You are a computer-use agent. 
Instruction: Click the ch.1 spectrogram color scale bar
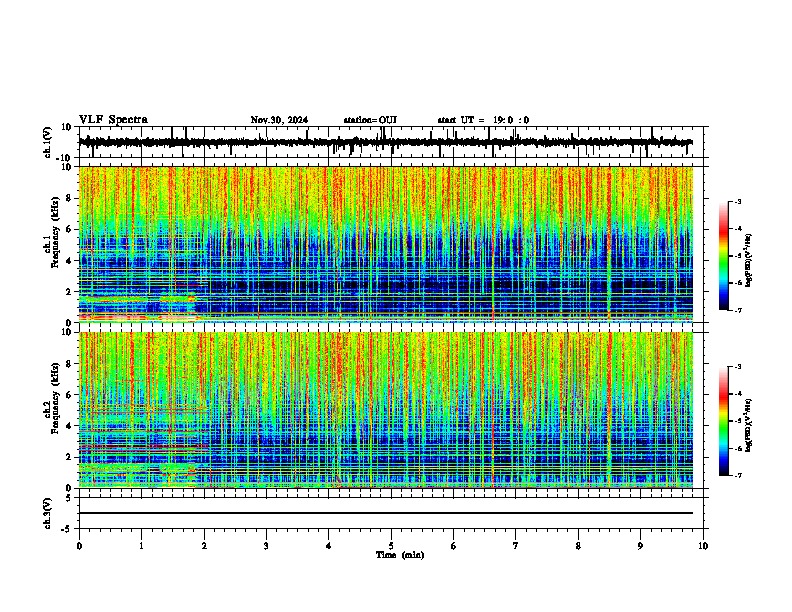point(724,256)
